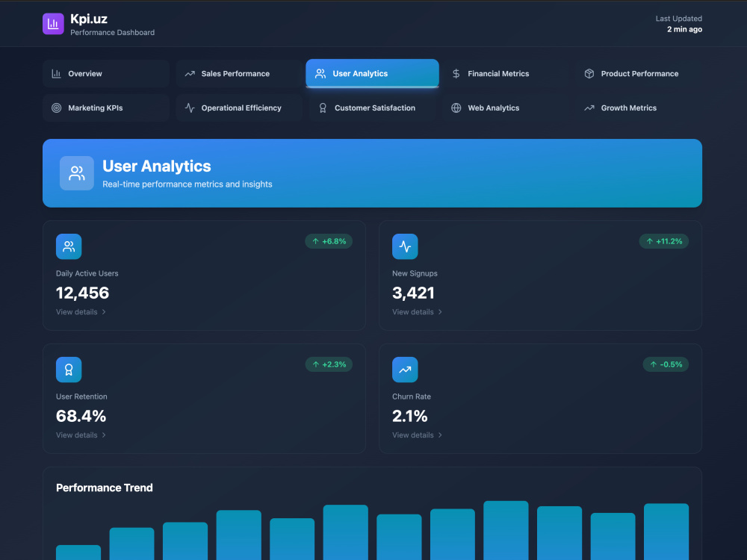Click 'Real-time performance metrics and insights' subtitle
The height and width of the screenshot is (560, 747).
(x=187, y=184)
